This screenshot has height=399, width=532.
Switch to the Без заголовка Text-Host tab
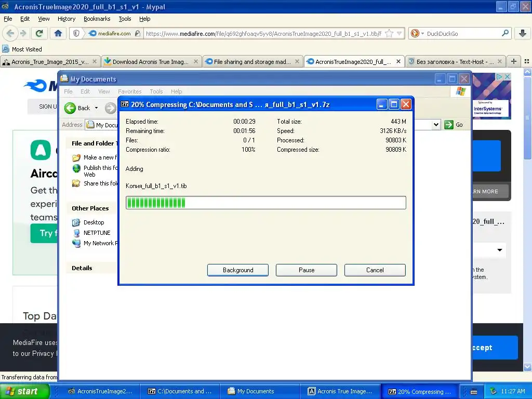tap(455, 62)
